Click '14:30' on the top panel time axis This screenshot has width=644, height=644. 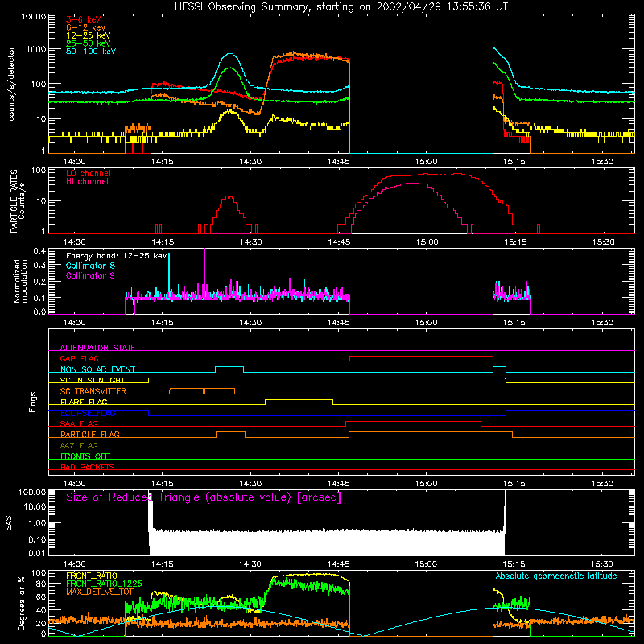coord(250,162)
